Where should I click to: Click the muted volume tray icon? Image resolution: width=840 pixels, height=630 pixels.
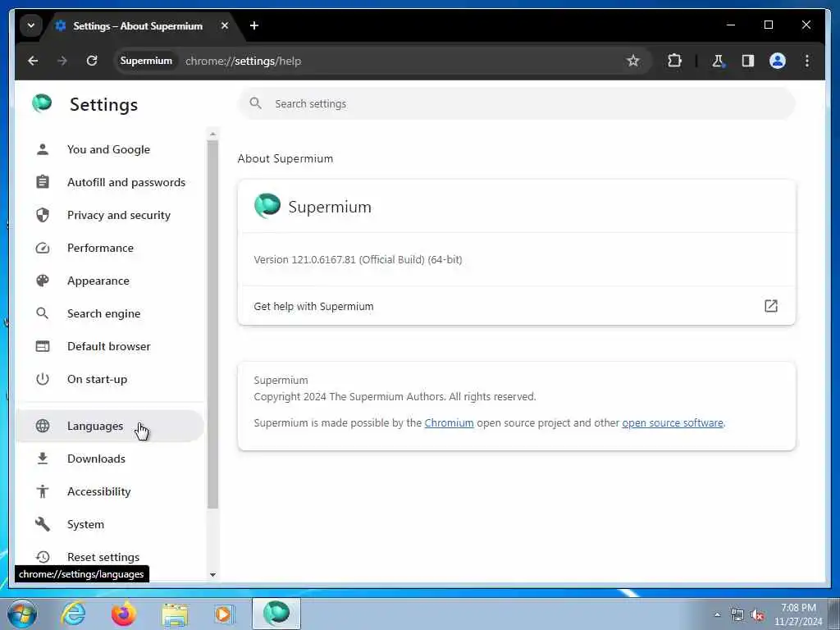(757, 615)
